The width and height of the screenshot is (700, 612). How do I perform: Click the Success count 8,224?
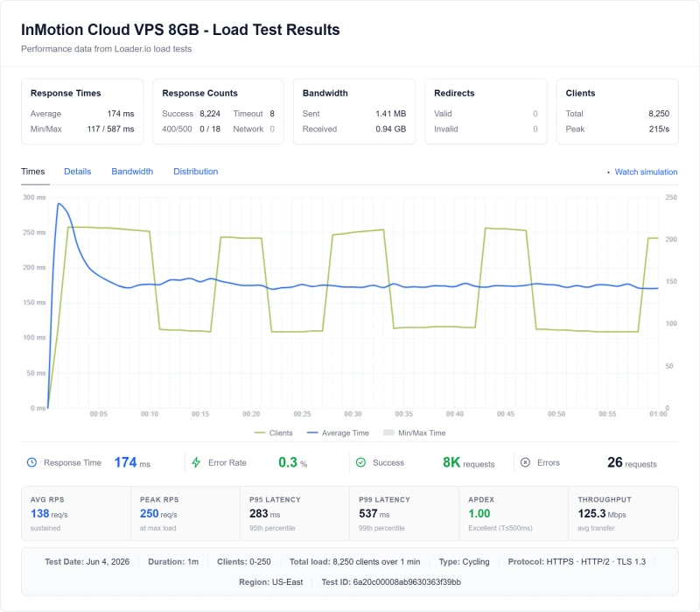(x=210, y=114)
